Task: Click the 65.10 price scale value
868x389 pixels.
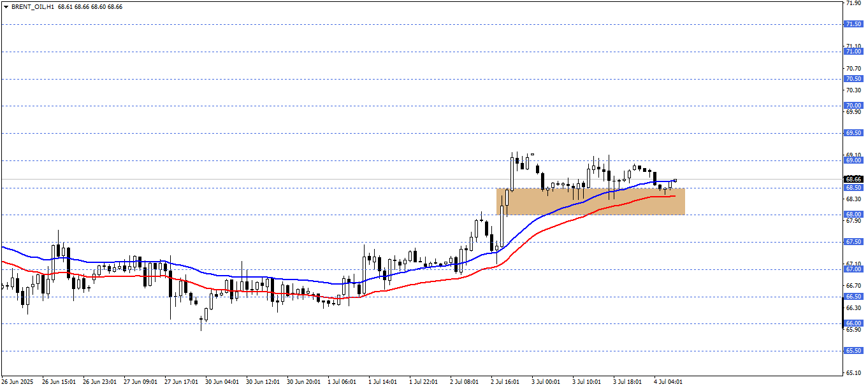Action: pyautogui.click(x=854, y=372)
